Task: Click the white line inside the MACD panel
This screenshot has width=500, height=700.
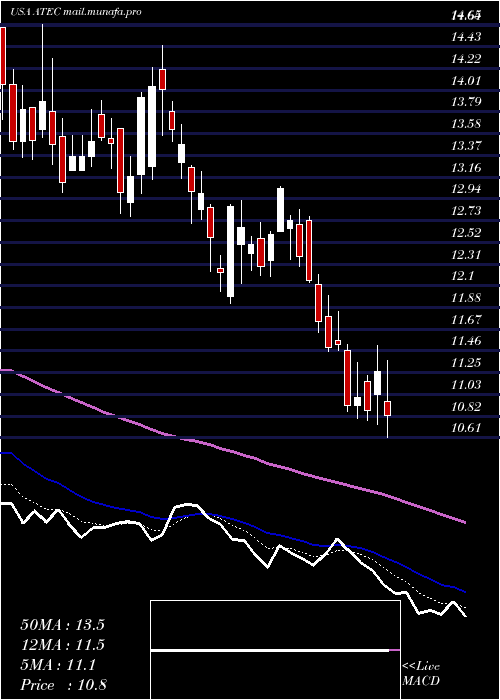Action: click(270, 651)
